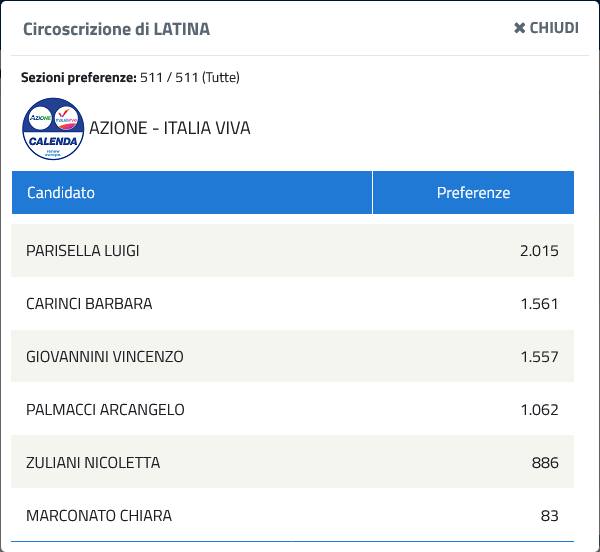Click the Circoscrizione di LATINA heading

click(116, 29)
